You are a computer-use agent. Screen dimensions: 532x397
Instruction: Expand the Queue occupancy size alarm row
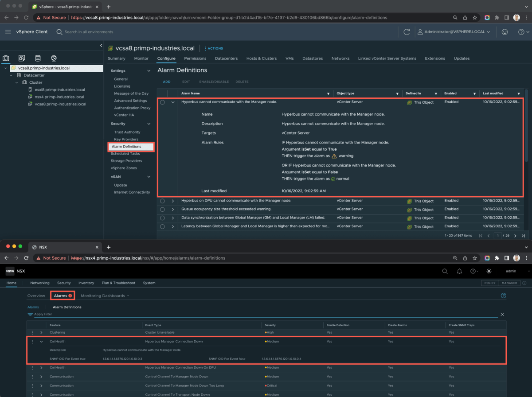(x=173, y=209)
